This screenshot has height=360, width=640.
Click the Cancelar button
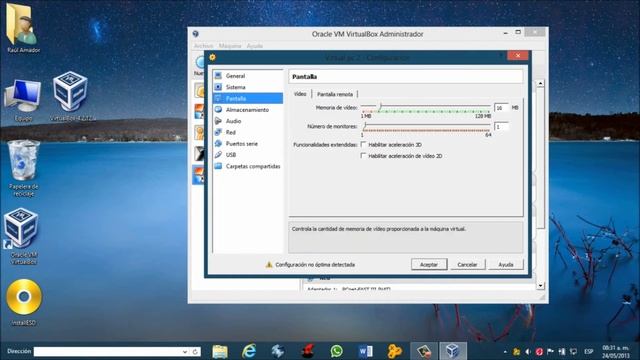click(467, 264)
